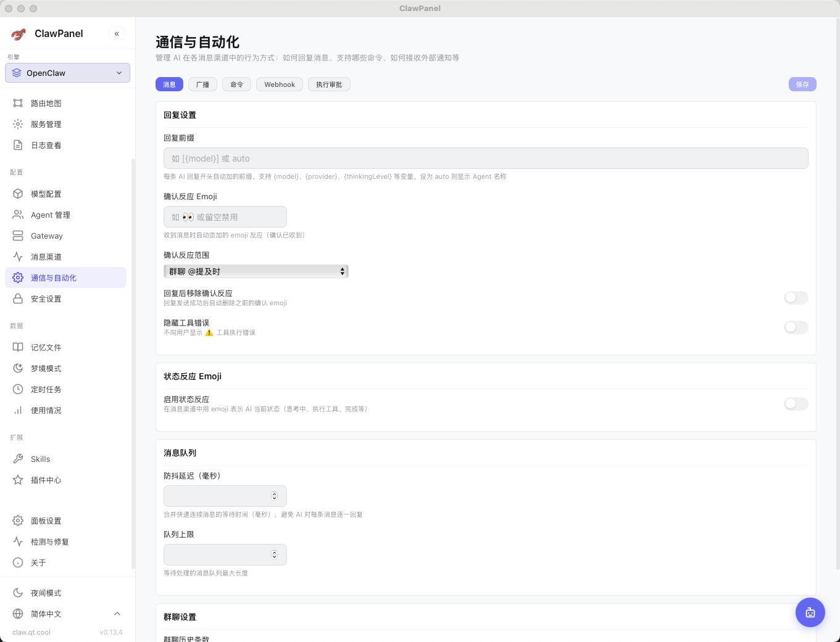This screenshot has width=840, height=642.
Task: Open the OpenClaw engine dropdown
Action: [x=68, y=73]
